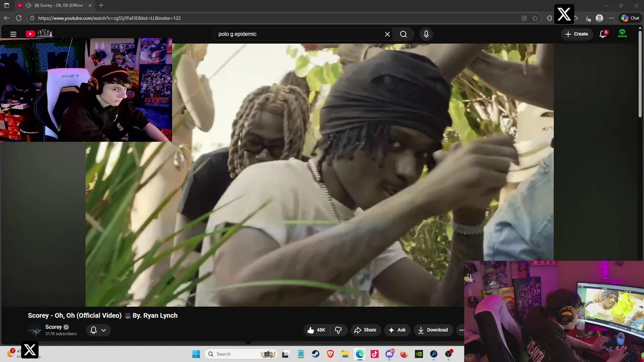The width and height of the screenshot is (644, 362).
Task: Open File Explorer from taskbar
Action: click(345, 354)
